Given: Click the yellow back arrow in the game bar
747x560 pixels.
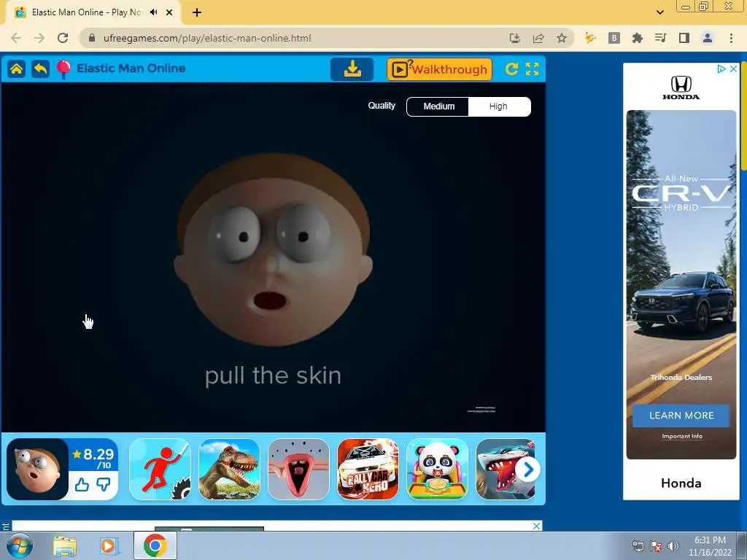Looking at the screenshot, I should coord(41,69).
